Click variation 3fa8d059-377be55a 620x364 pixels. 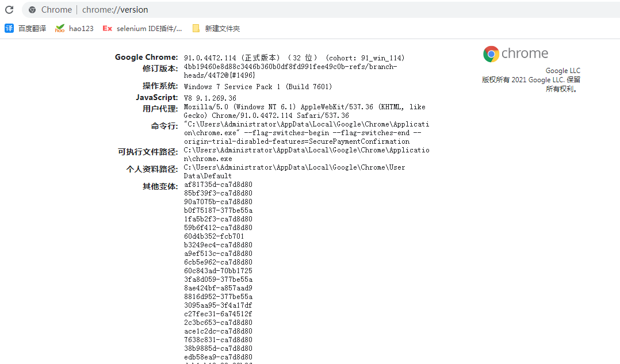[x=218, y=279]
